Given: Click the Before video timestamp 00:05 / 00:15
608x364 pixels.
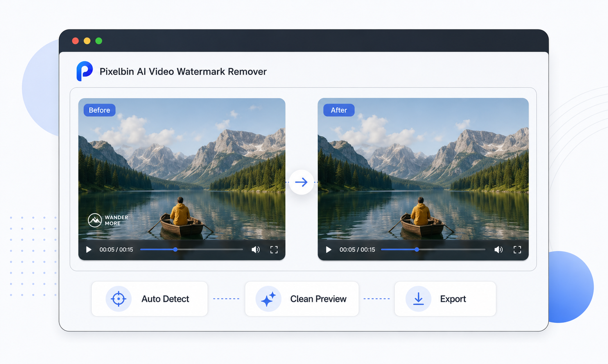Looking at the screenshot, I should [x=116, y=250].
